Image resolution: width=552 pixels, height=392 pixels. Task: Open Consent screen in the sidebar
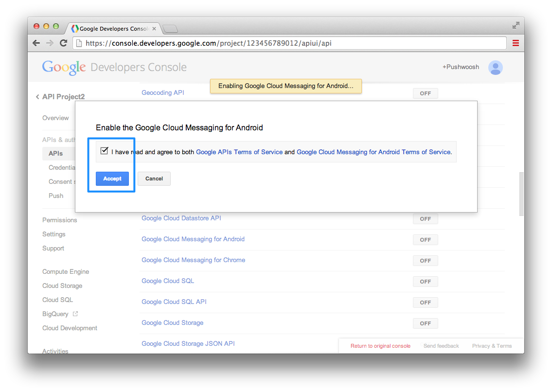62,182
